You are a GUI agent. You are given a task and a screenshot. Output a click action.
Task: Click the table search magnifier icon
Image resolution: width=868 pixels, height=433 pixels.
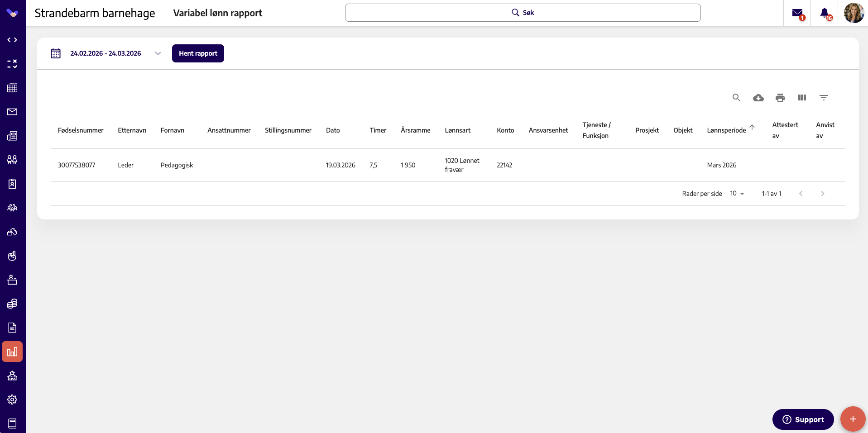point(737,98)
